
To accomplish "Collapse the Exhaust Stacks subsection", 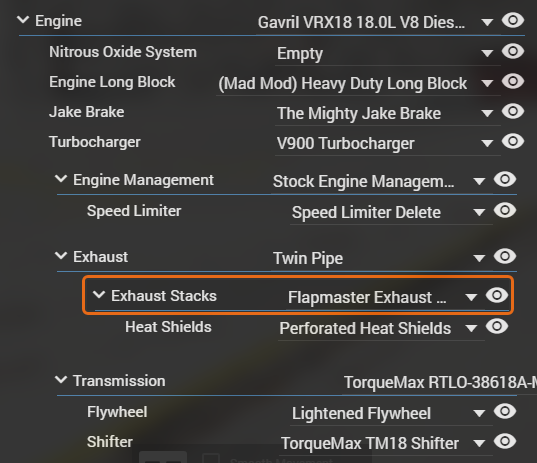I will 99,295.
